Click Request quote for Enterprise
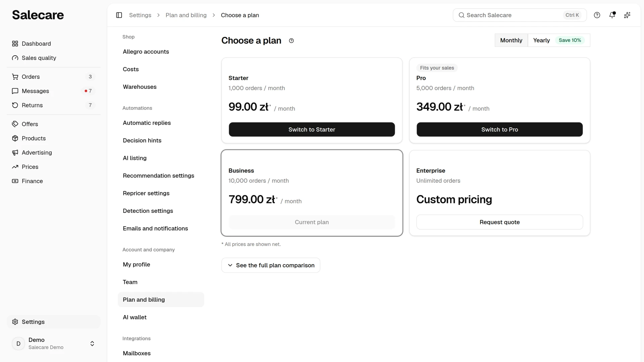The image size is (644, 362). coord(500,222)
